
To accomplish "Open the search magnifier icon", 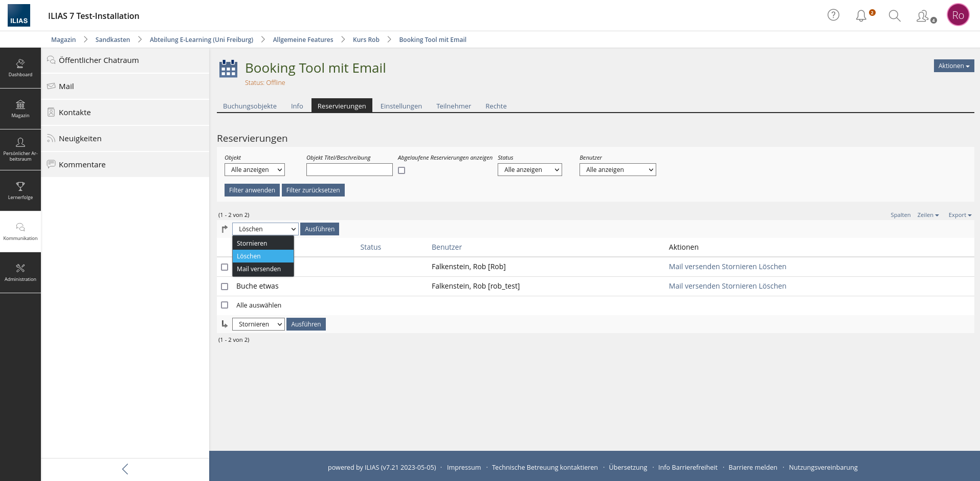I will click(894, 16).
